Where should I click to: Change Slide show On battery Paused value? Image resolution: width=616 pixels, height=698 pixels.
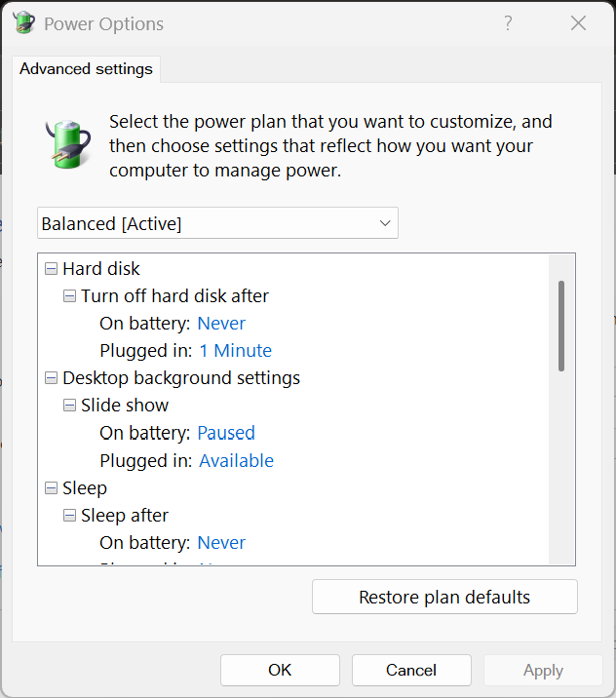[226, 433]
